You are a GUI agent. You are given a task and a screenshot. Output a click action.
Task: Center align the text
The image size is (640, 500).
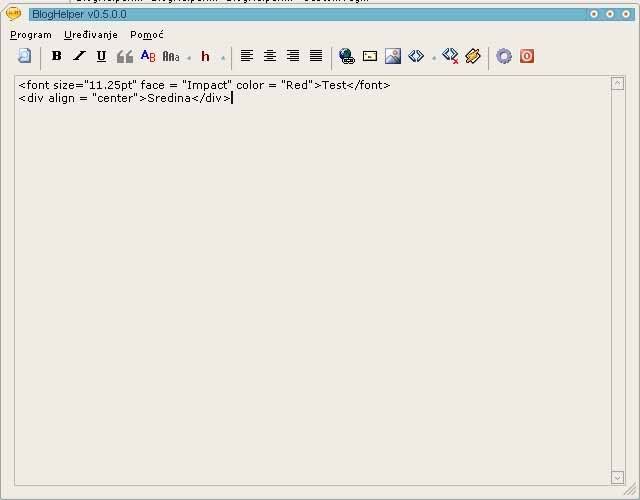pos(270,56)
